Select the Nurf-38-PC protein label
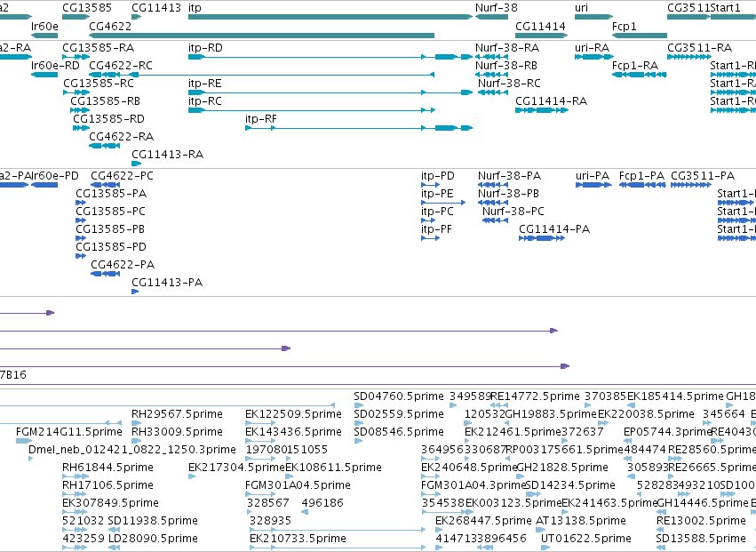Image resolution: width=756 pixels, height=552 pixels. [513, 212]
